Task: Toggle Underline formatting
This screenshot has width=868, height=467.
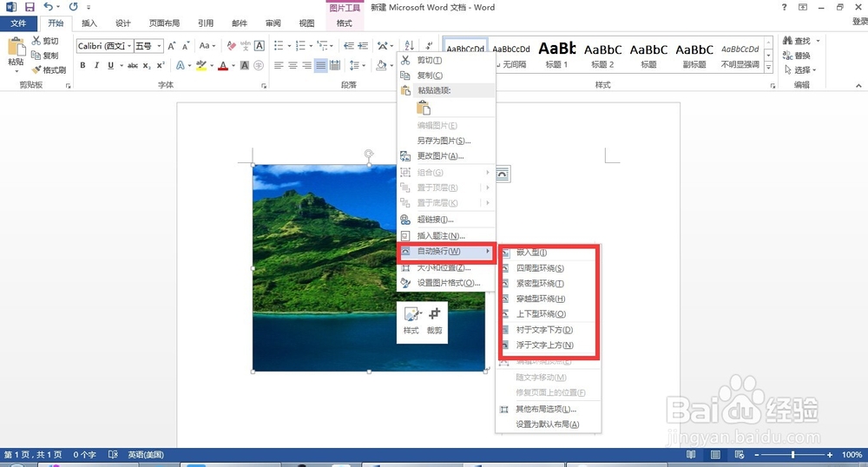Action: [x=111, y=65]
